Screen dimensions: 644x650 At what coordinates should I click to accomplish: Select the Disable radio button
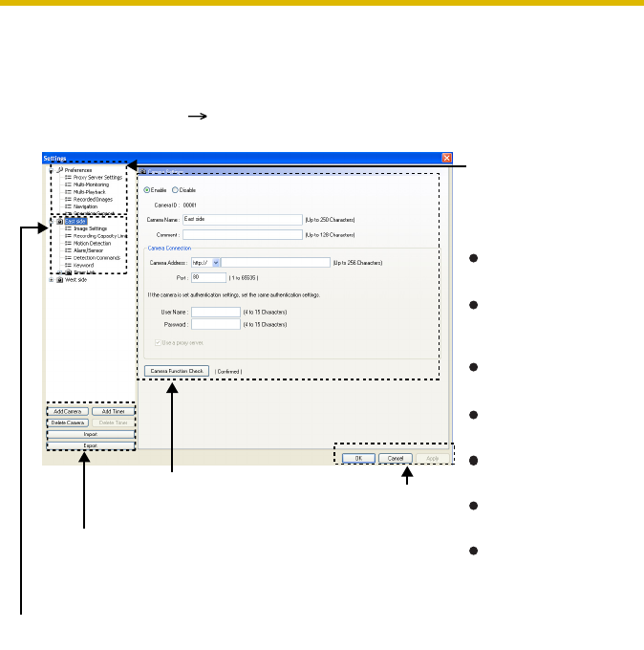175,189
